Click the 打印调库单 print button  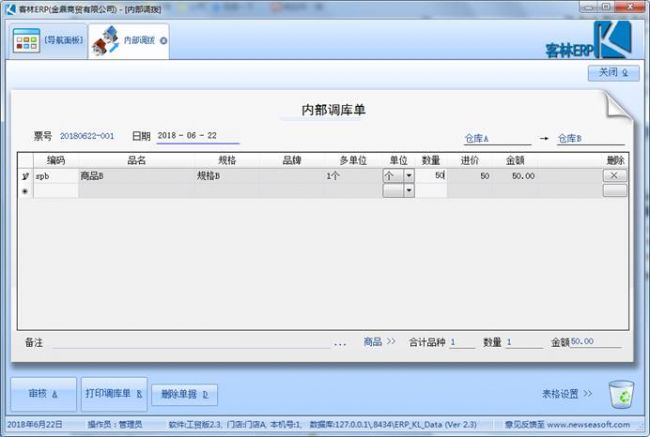pyautogui.click(x=115, y=394)
